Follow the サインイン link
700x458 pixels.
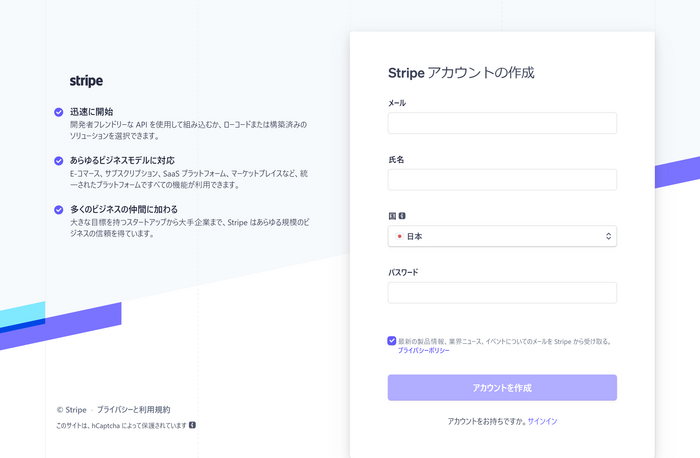pyautogui.click(x=542, y=421)
